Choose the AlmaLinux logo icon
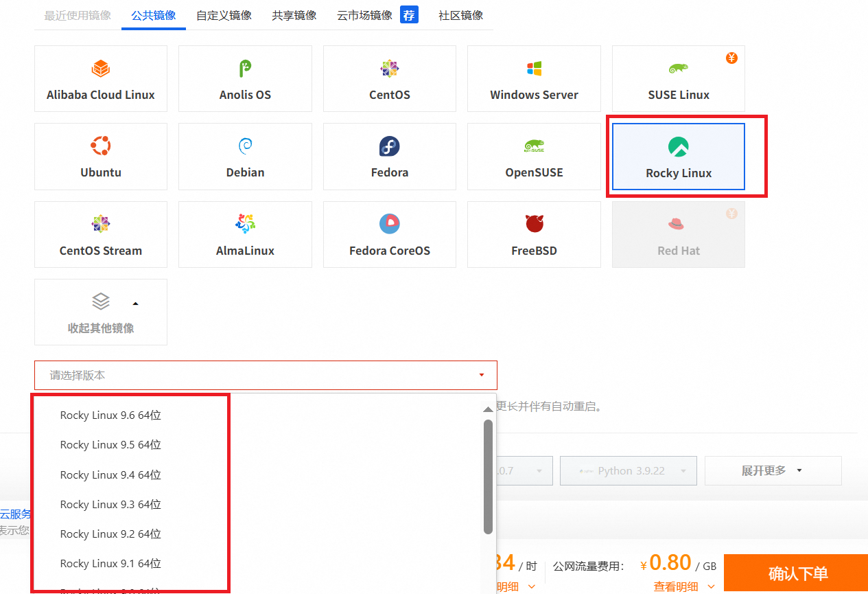Viewport: 868px width, 594px height. point(245,224)
